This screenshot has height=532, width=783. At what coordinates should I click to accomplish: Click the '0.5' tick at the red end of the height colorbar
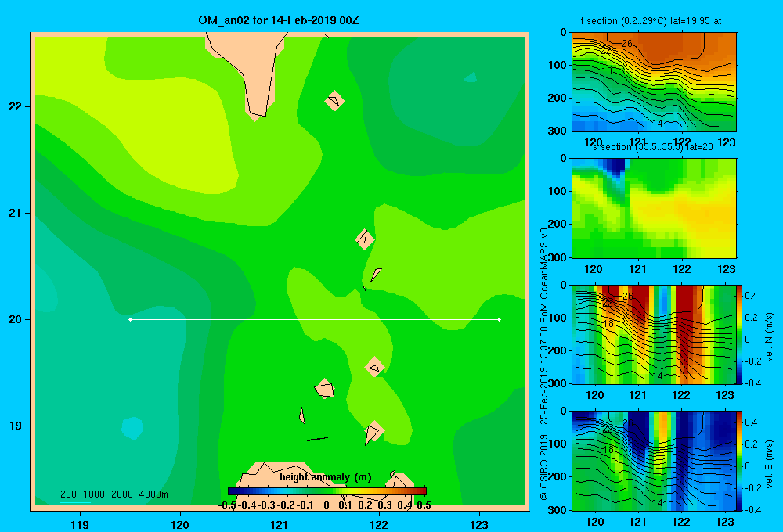pos(424,505)
